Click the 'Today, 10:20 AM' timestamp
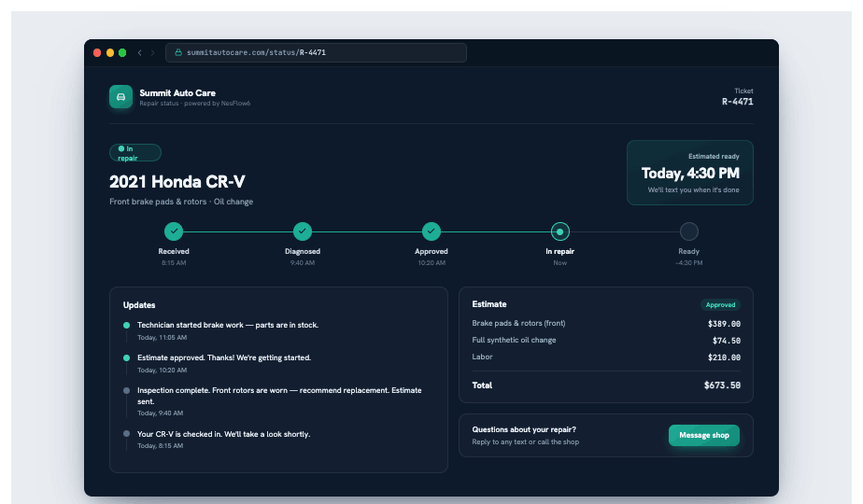The width and height of the screenshot is (863, 504). 162,371
